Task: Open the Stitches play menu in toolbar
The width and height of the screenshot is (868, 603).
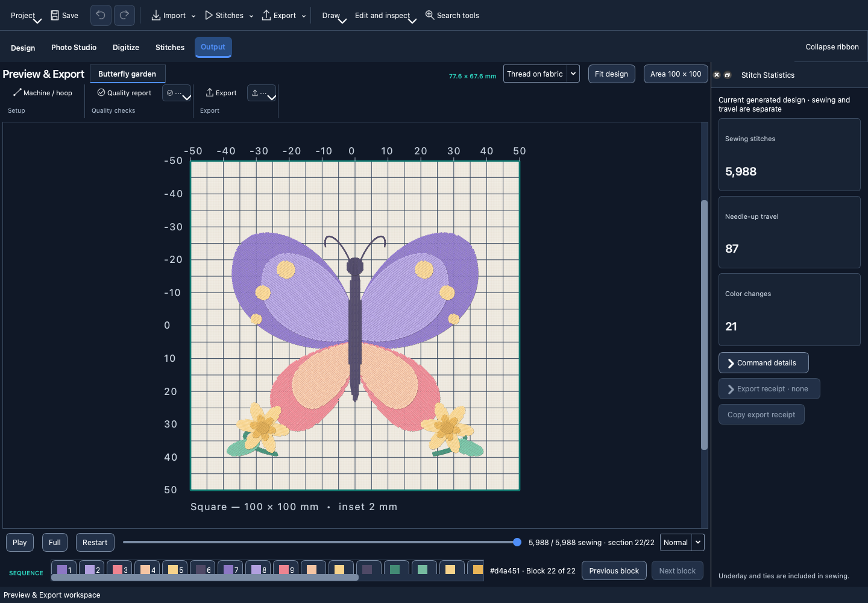Action: [229, 16]
